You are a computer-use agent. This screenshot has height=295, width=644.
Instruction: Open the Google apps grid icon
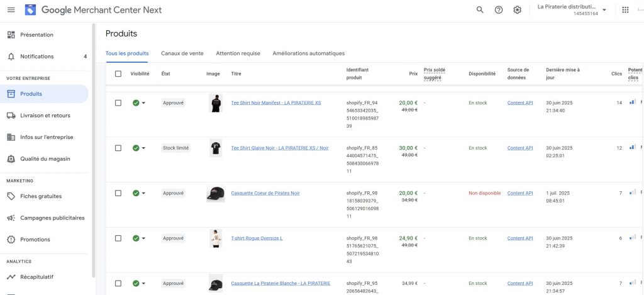626,10
